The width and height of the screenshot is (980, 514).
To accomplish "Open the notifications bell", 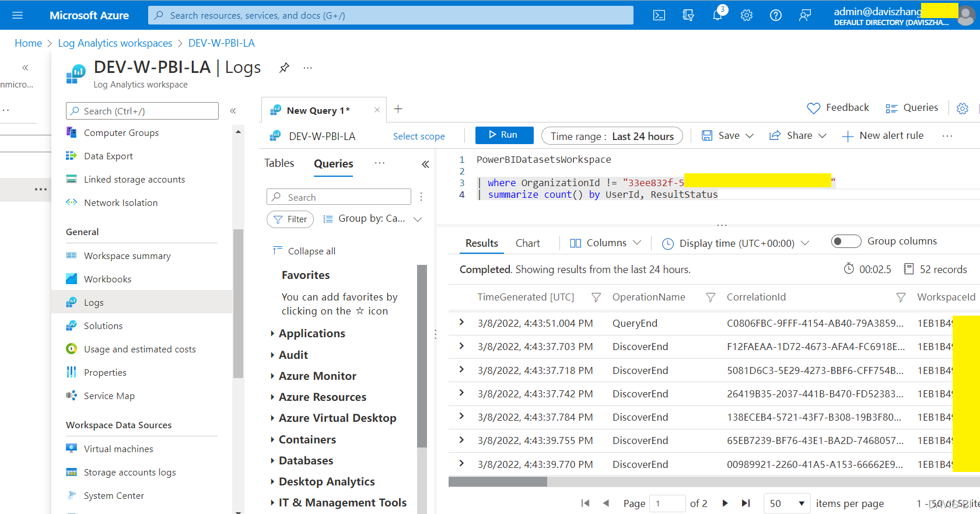I will tap(717, 15).
